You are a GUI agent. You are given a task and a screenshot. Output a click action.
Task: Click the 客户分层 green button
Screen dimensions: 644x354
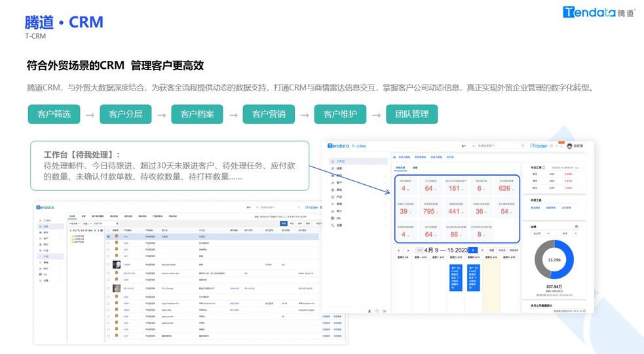click(126, 114)
